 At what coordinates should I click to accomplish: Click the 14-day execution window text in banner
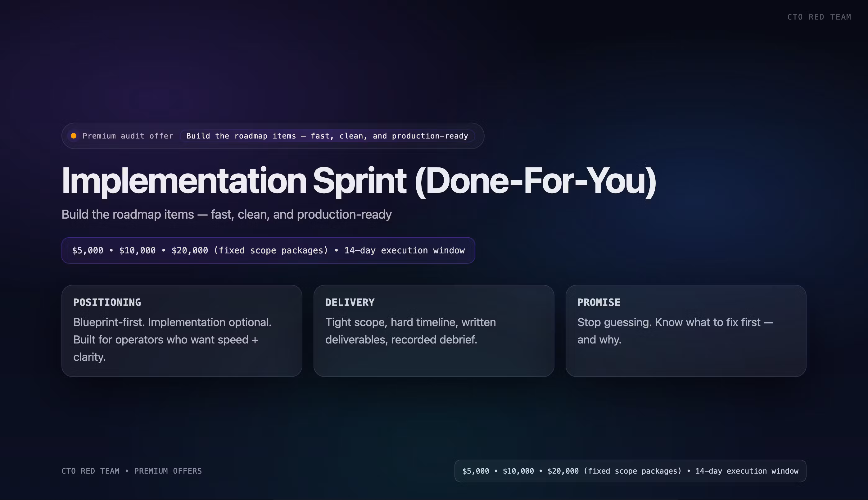click(x=404, y=250)
